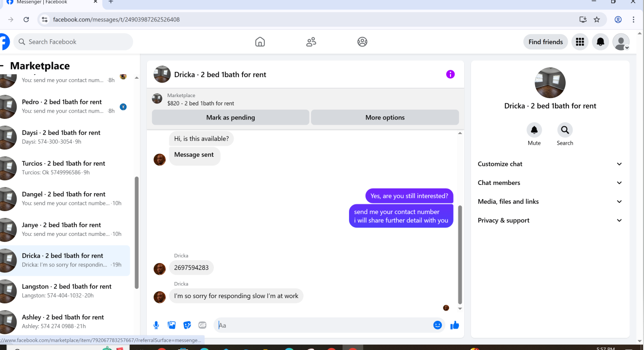Click the conversation list scrollbar
Viewport: 644px width, 350px height.
tap(137, 232)
